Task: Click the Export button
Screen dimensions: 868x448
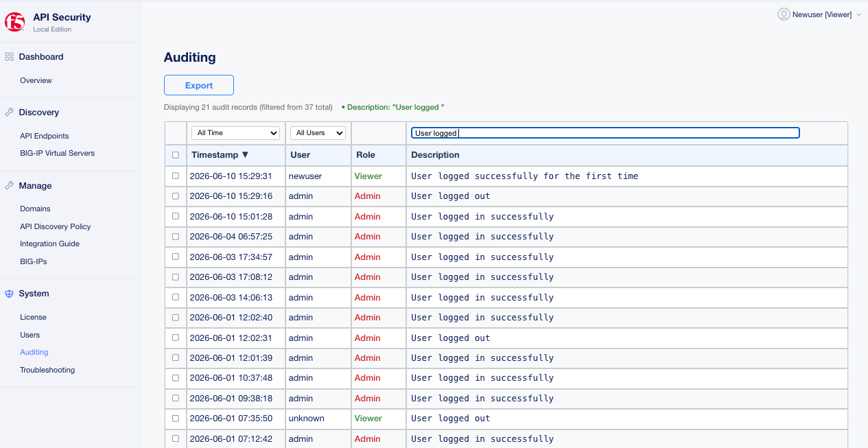Action: 199,85
